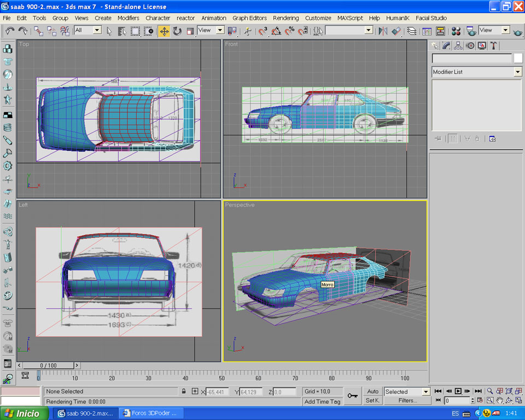Switch to the Create command panel tab
This screenshot has height=420, width=525.
pyautogui.click(x=435, y=45)
